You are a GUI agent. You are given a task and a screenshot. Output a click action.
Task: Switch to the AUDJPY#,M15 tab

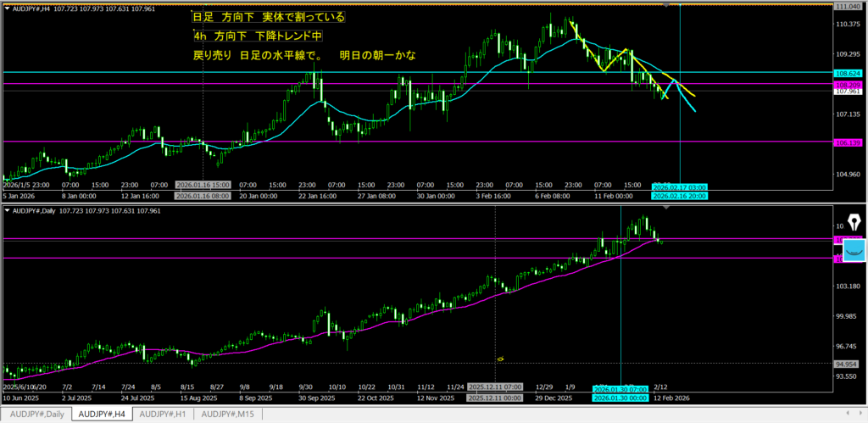click(226, 414)
